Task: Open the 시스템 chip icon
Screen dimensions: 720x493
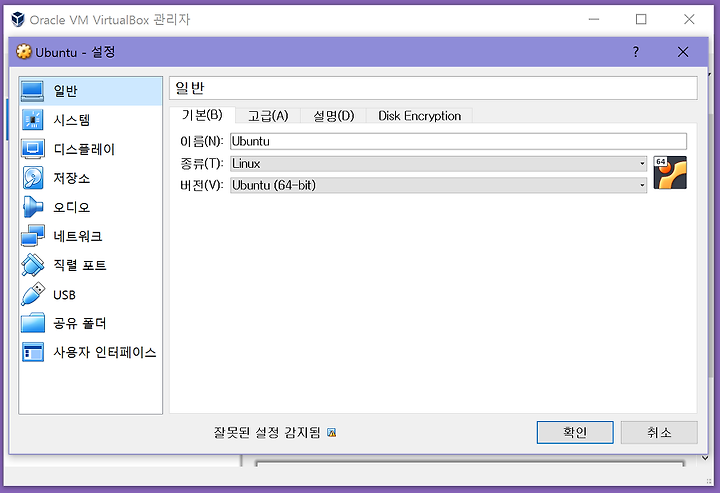Action: [33, 120]
